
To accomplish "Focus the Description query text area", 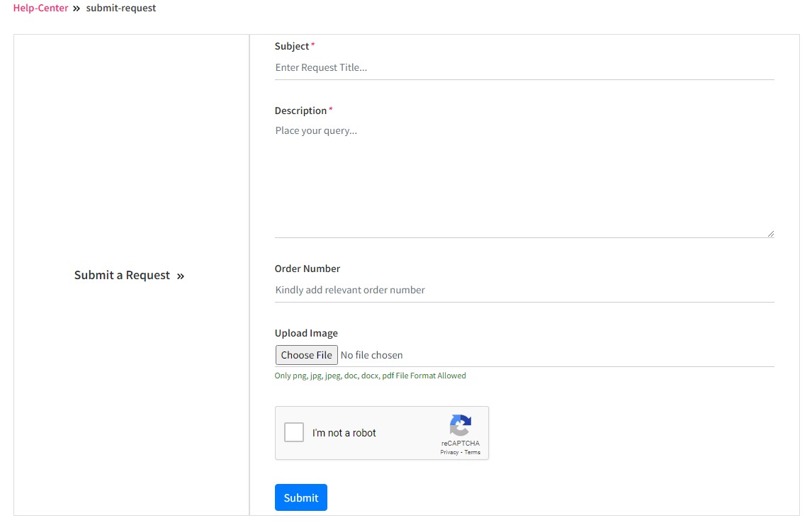I will point(524,179).
